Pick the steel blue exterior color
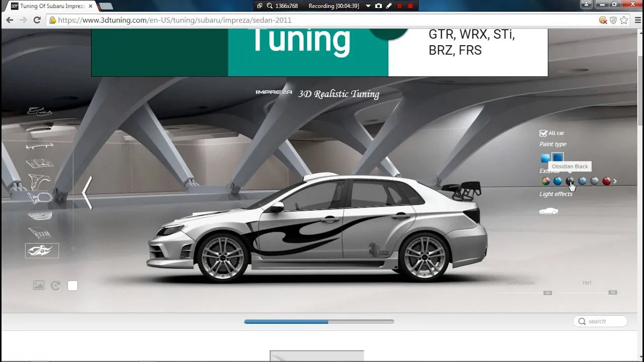 (x=582, y=181)
